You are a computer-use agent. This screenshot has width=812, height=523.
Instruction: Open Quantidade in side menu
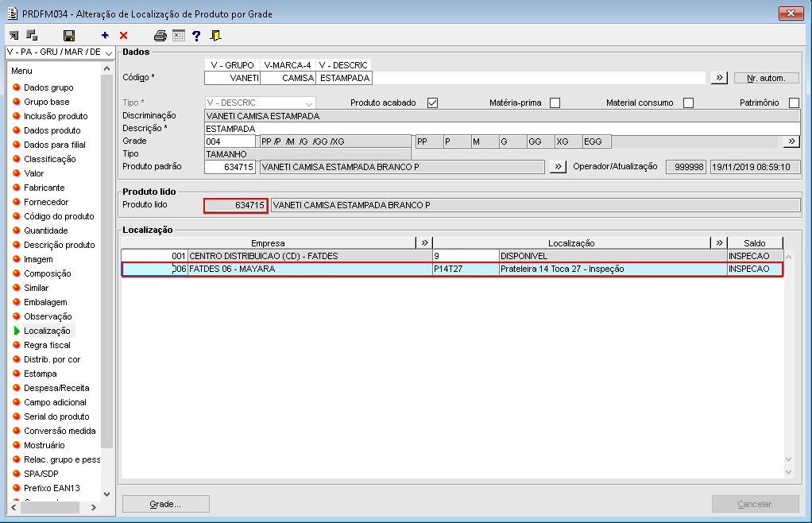(45, 231)
